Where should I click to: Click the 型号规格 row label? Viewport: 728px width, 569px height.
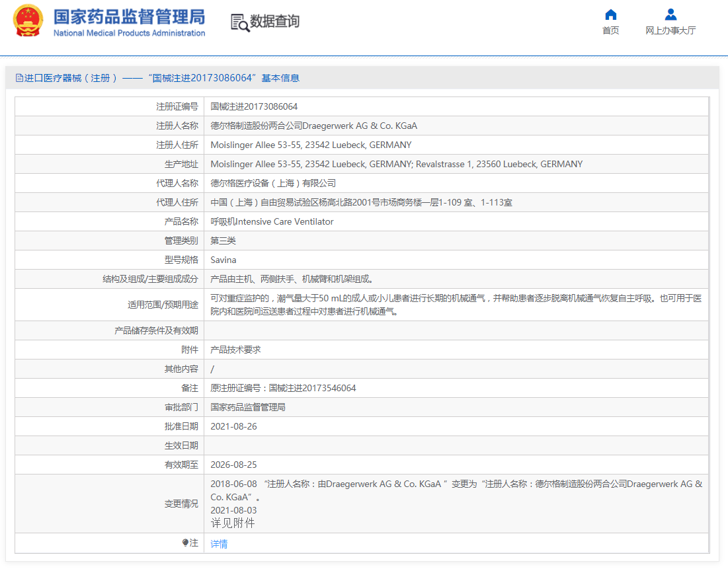pyautogui.click(x=181, y=260)
